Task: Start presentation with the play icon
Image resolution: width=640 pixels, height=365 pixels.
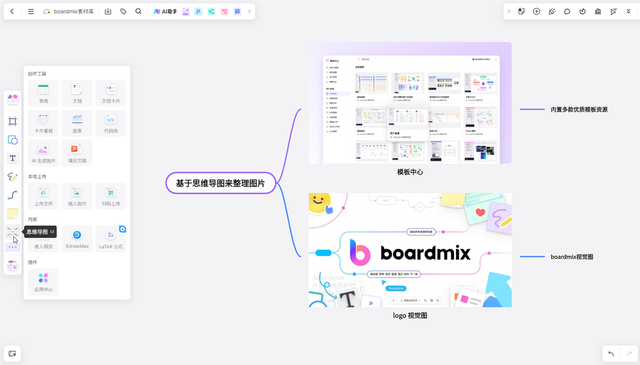Action: 537,11
